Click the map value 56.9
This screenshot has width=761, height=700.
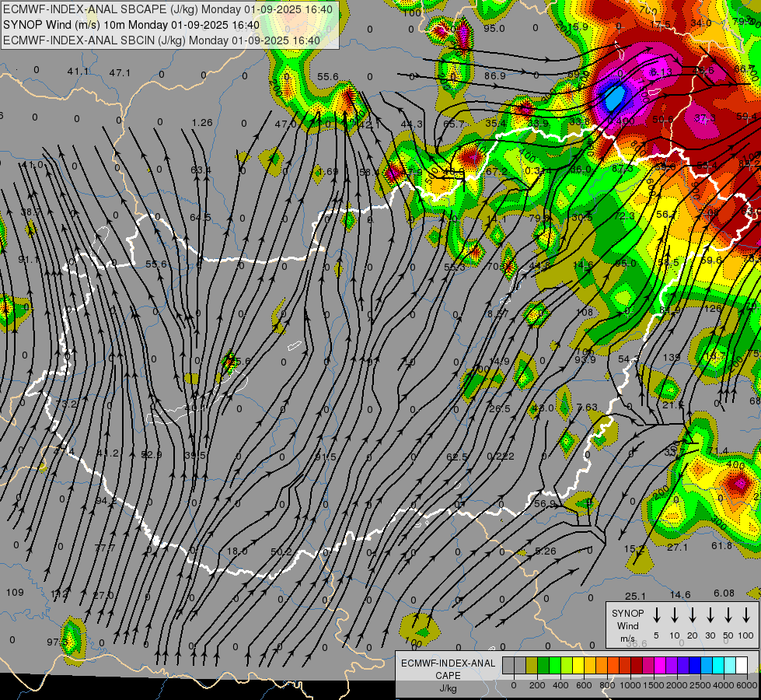tap(545, 504)
